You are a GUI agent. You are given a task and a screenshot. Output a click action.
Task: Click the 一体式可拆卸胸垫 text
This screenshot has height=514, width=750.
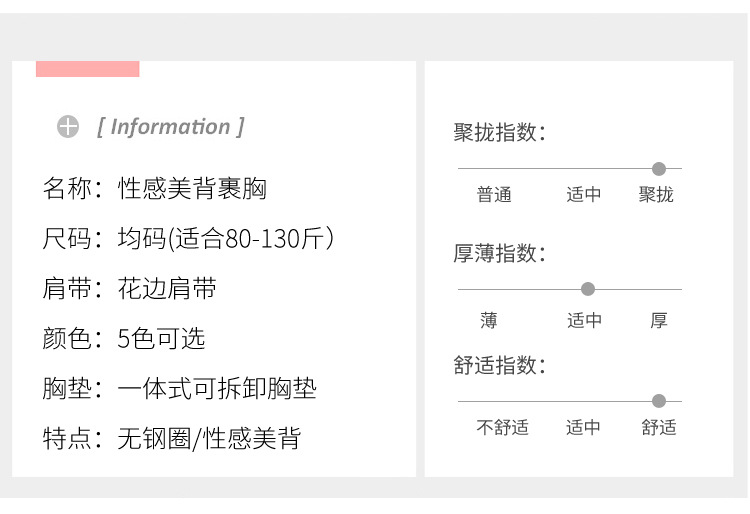[x=217, y=388]
